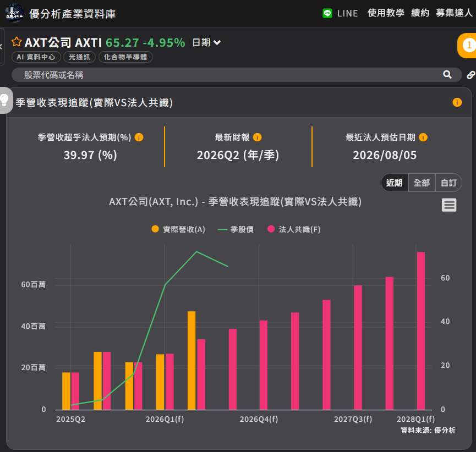Select the 自訂 range tab
Viewport: 476px width, 452px height.
click(448, 183)
